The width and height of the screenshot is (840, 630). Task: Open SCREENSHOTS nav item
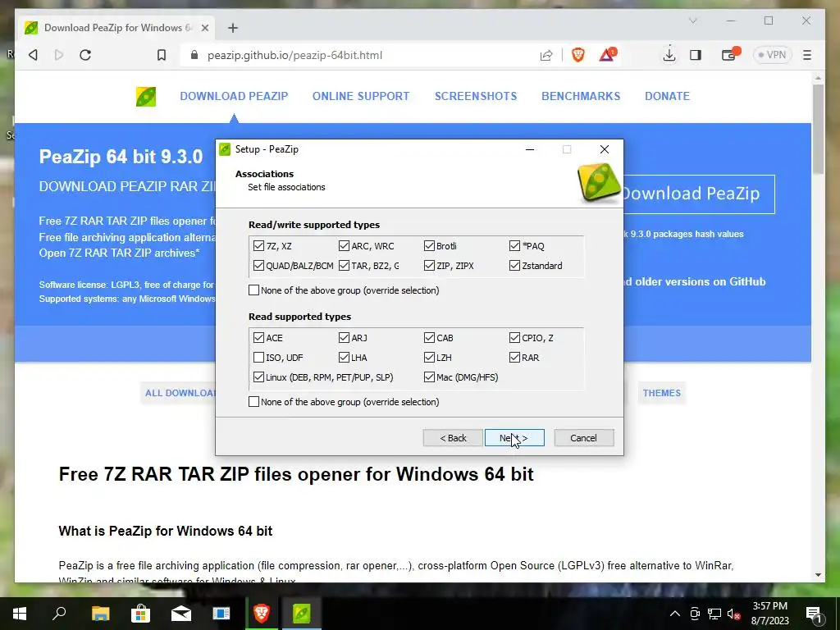point(476,97)
